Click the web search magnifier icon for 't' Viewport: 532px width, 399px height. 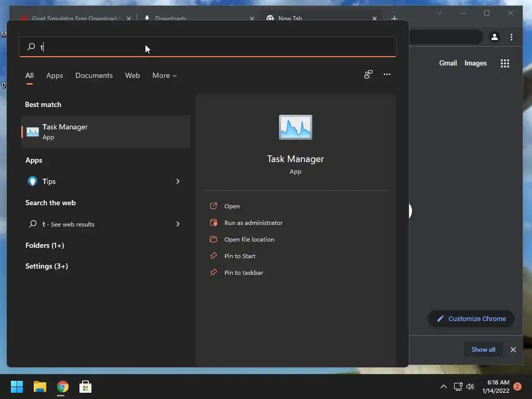coord(33,224)
